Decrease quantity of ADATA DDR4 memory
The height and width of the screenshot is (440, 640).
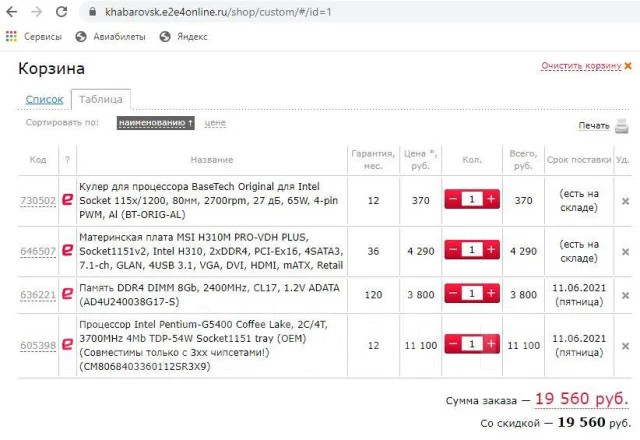coord(453,293)
